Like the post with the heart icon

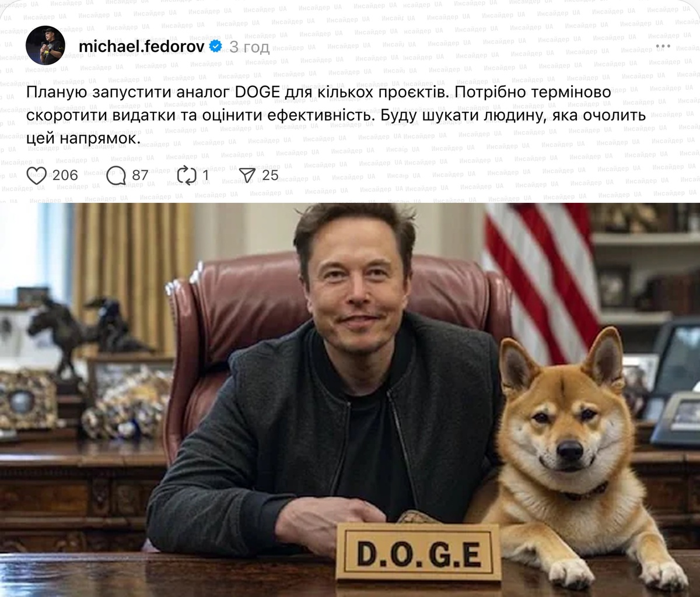click(37, 175)
